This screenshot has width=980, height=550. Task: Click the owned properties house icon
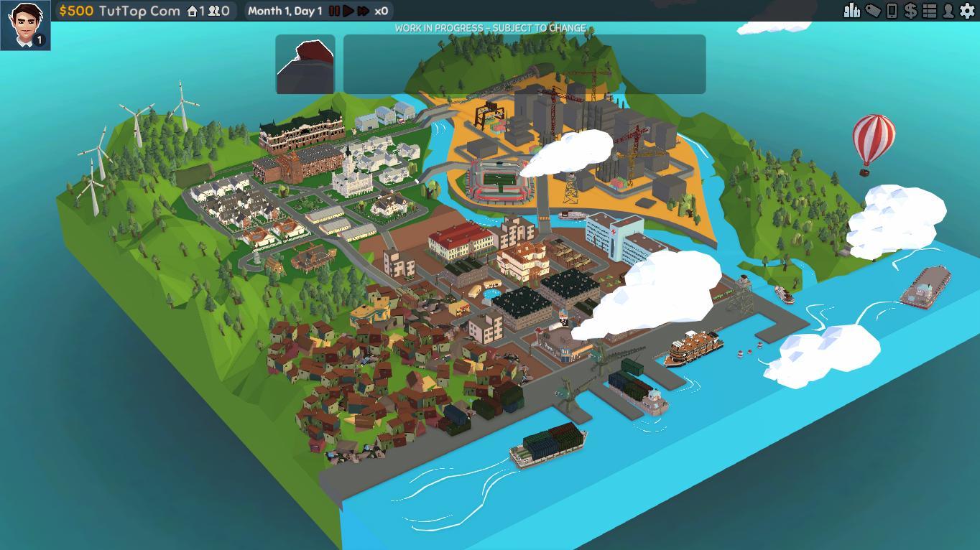[192, 11]
